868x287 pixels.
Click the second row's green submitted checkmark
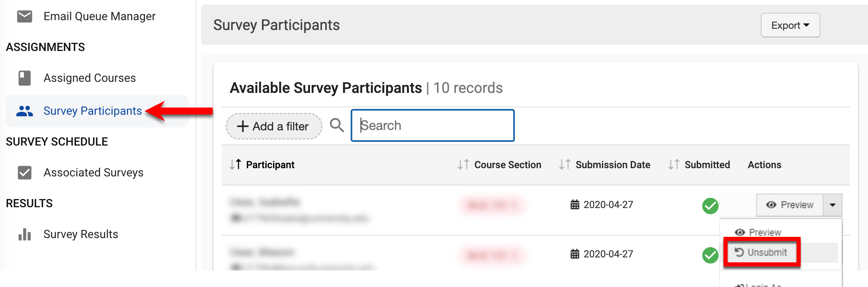point(710,255)
